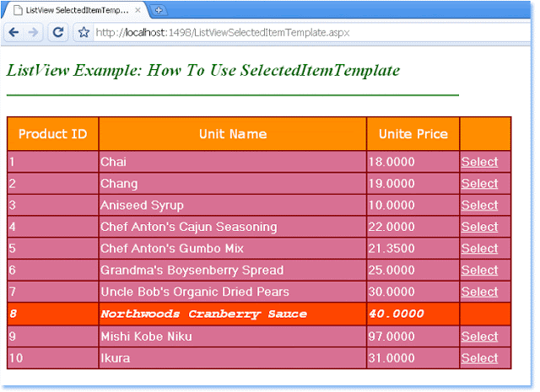Screen dimensions: 540x392
Task: Select the ListView SelectedItemTemp browser tab
Action: (x=76, y=10)
